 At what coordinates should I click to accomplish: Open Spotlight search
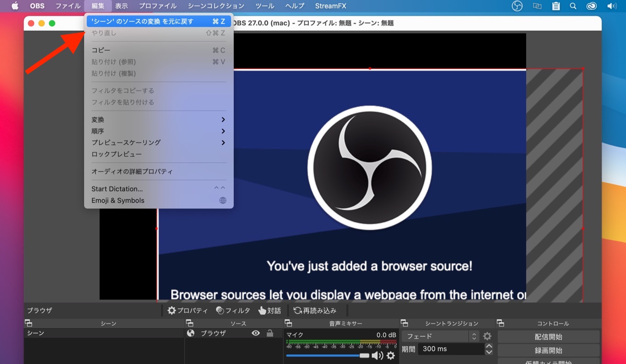coord(573,6)
